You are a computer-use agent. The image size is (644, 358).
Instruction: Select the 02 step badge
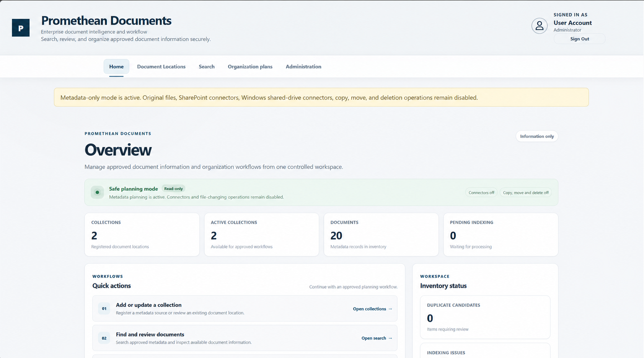(104, 338)
